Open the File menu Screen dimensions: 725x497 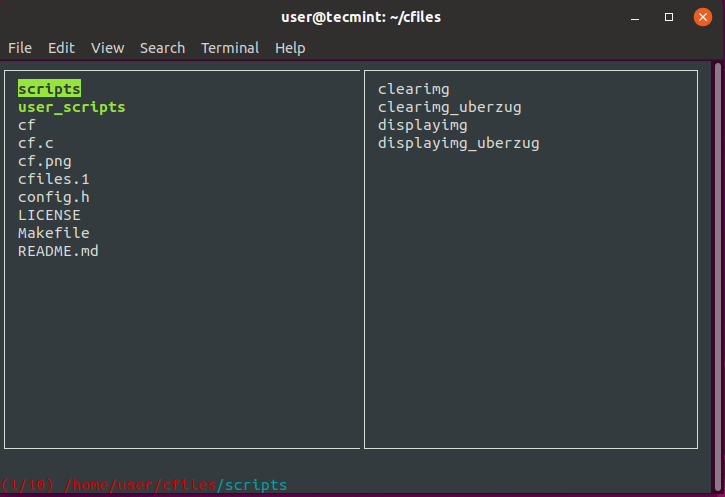coord(20,48)
